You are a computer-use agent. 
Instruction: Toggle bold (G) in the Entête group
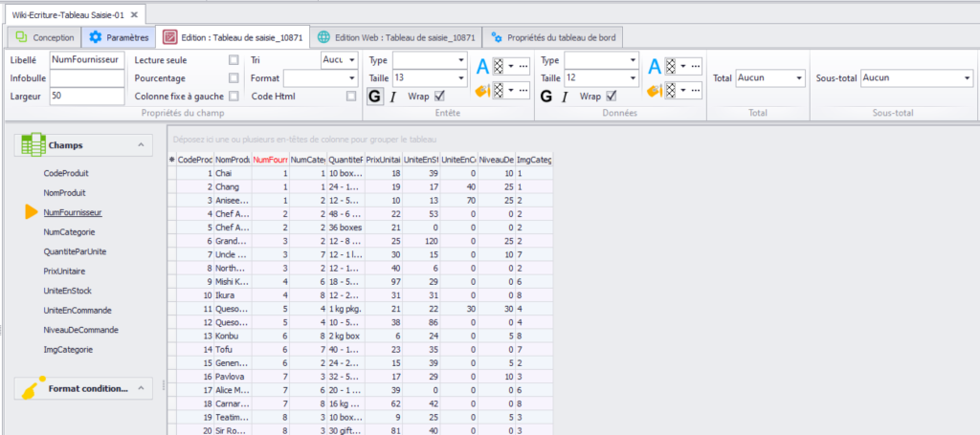374,97
